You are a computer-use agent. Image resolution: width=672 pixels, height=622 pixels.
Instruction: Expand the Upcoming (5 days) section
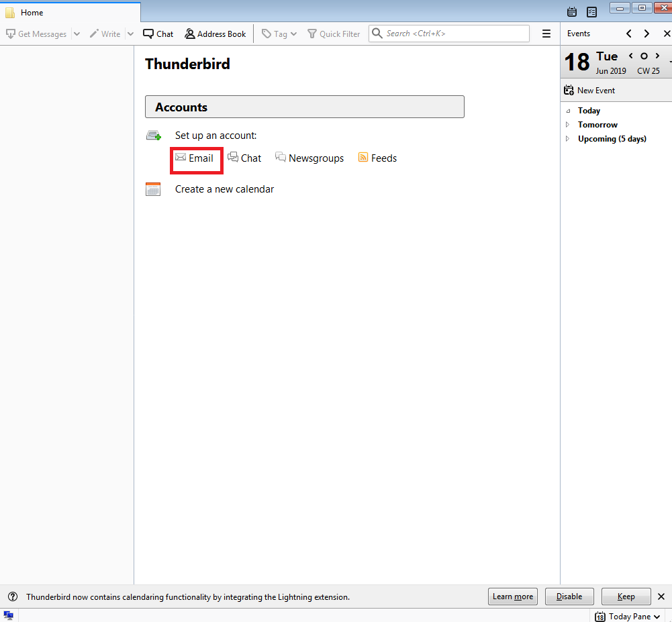567,139
